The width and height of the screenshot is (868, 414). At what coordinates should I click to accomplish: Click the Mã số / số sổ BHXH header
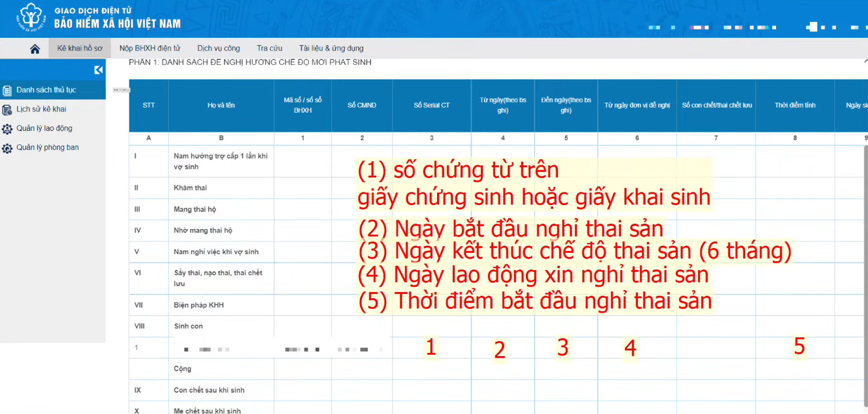303,105
